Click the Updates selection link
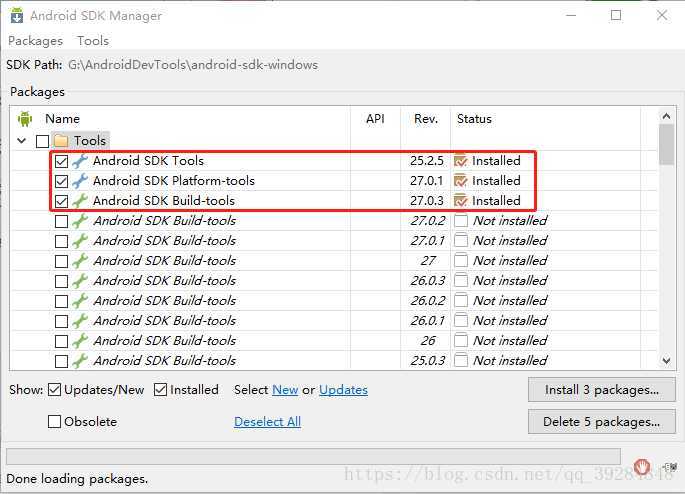This screenshot has width=685, height=494. pos(343,390)
